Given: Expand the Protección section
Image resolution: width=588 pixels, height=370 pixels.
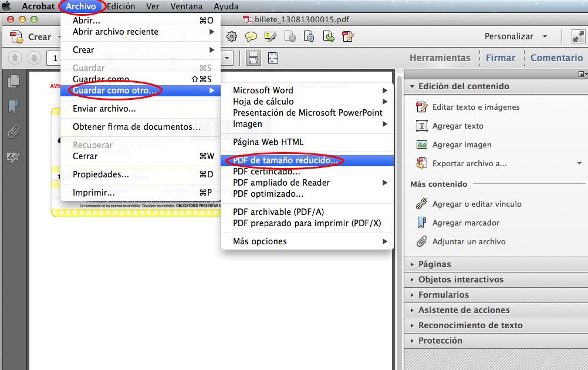Looking at the screenshot, I should point(440,341).
